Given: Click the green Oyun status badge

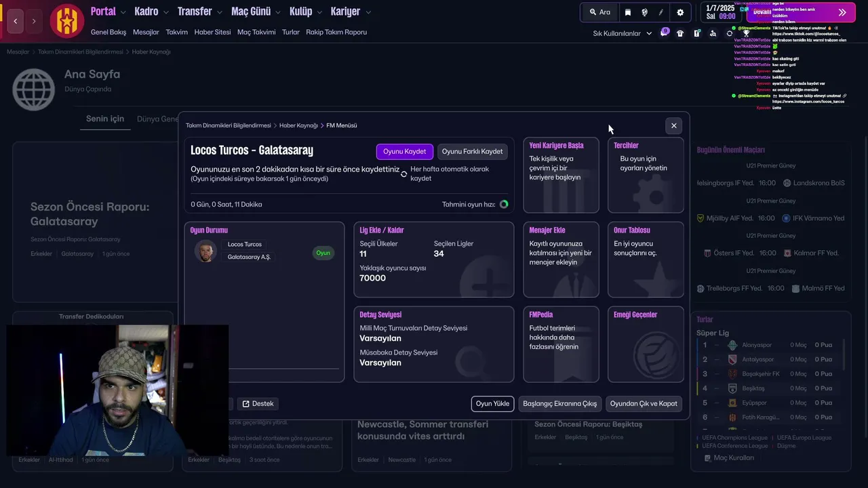Looking at the screenshot, I should (x=323, y=253).
